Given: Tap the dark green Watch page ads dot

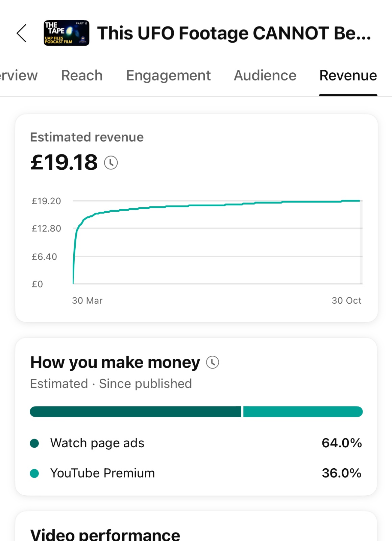Looking at the screenshot, I should point(34,443).
